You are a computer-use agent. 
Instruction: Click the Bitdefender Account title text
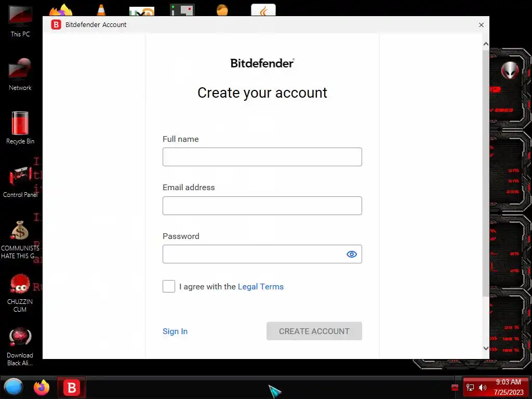(96, 25)
